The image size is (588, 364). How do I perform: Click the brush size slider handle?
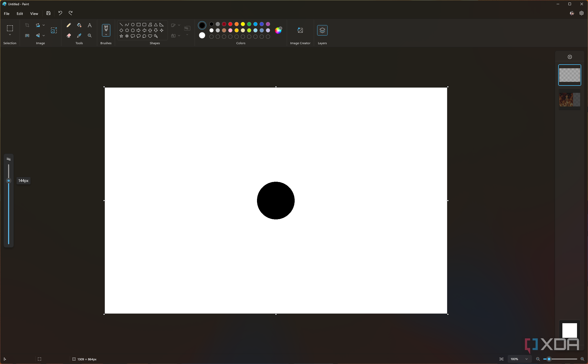point(9,181)
